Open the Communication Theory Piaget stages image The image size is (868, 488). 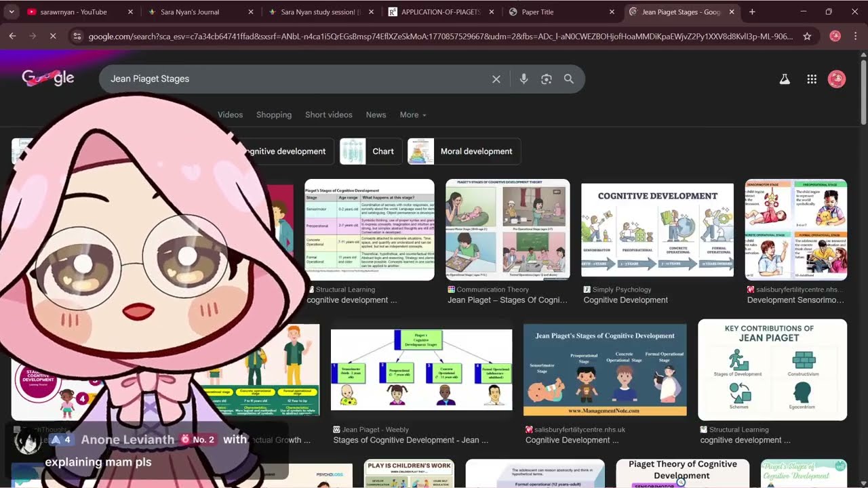click(x=508, y=230)
